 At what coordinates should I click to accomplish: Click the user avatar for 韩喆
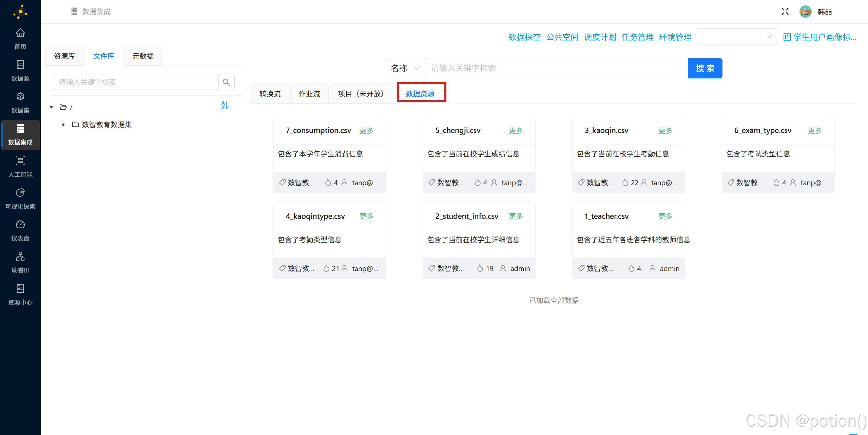coord(805,12)
